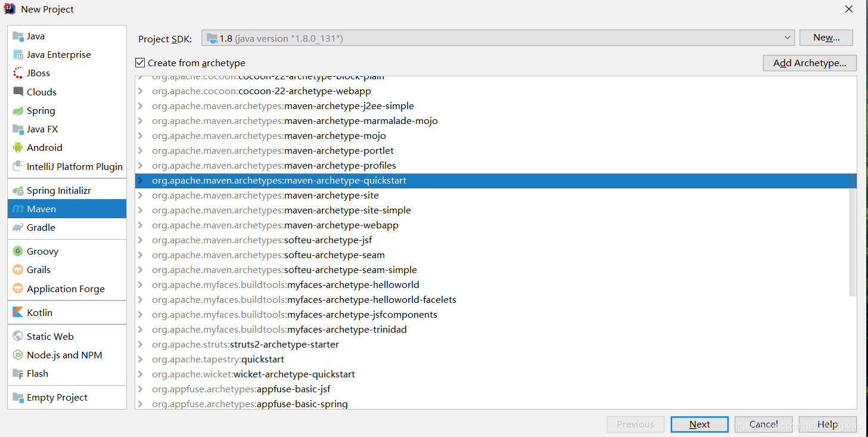This screenshot has height=437, width=868.
Task: Click the Kotlin icon
Action: (x=18, y=312)
